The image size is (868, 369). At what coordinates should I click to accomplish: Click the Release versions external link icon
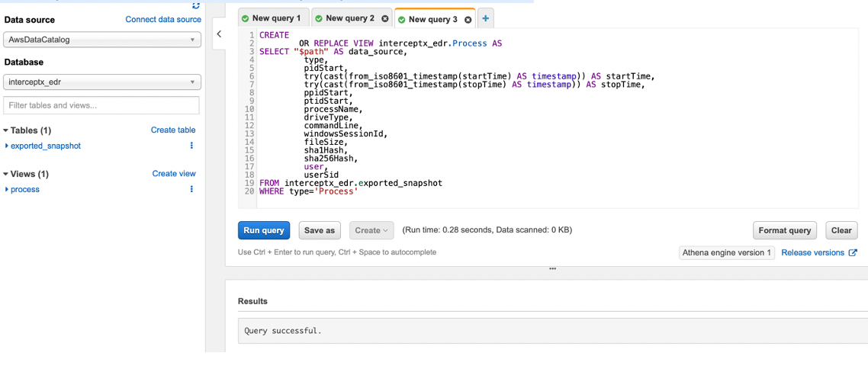pos(853,253)
